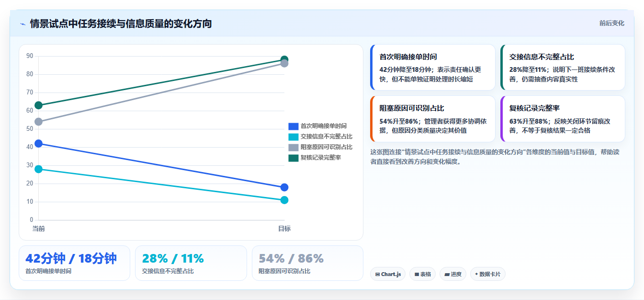Select the 数据卡片 tag

pos(487,274)
